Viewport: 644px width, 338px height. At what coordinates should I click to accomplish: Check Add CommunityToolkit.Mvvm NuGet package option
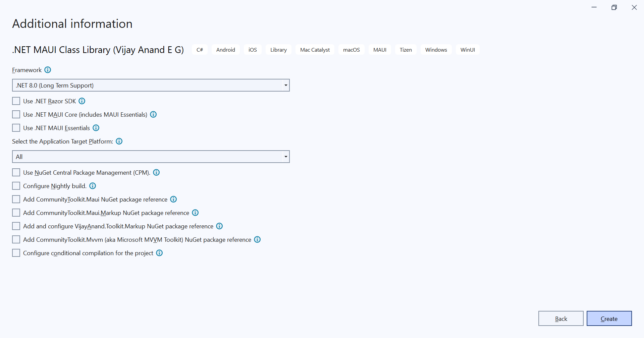tap(16, 239)
